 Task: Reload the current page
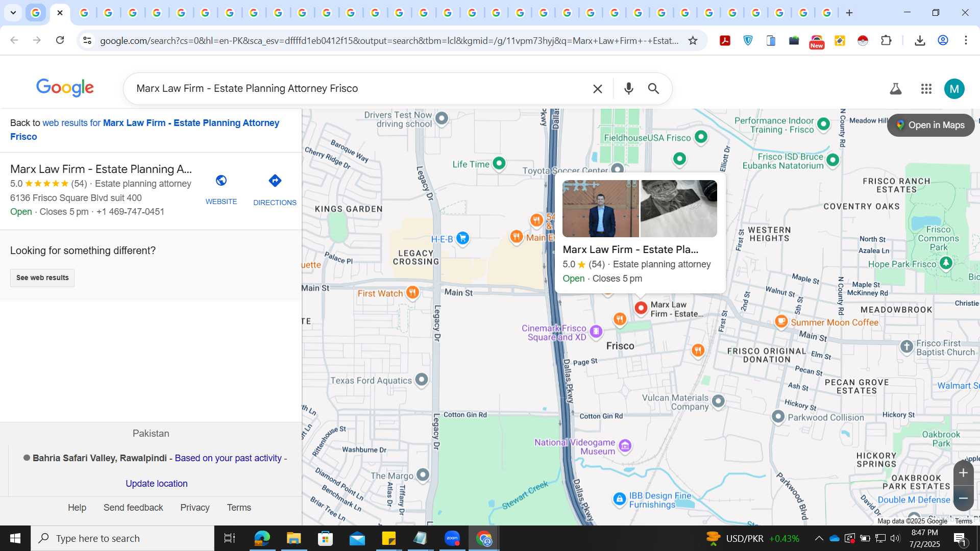point(60,40)
